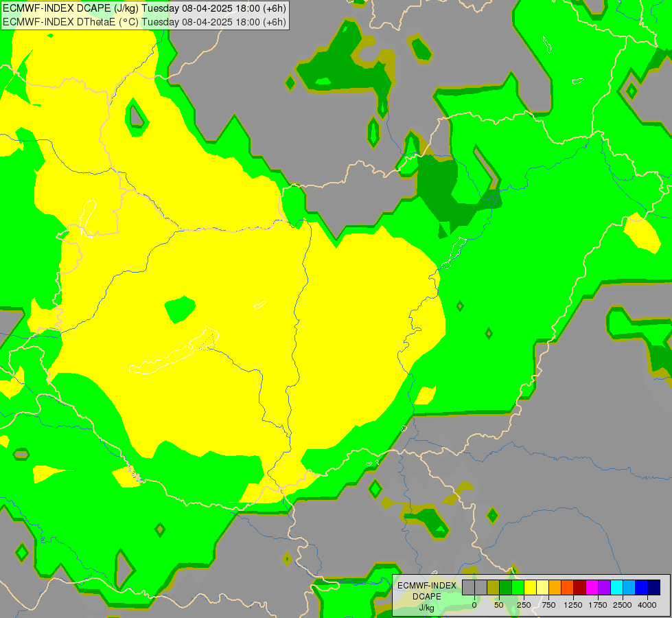Click the legend value 50
Viewport: 672px width, 618px height.
pos(499,605)
